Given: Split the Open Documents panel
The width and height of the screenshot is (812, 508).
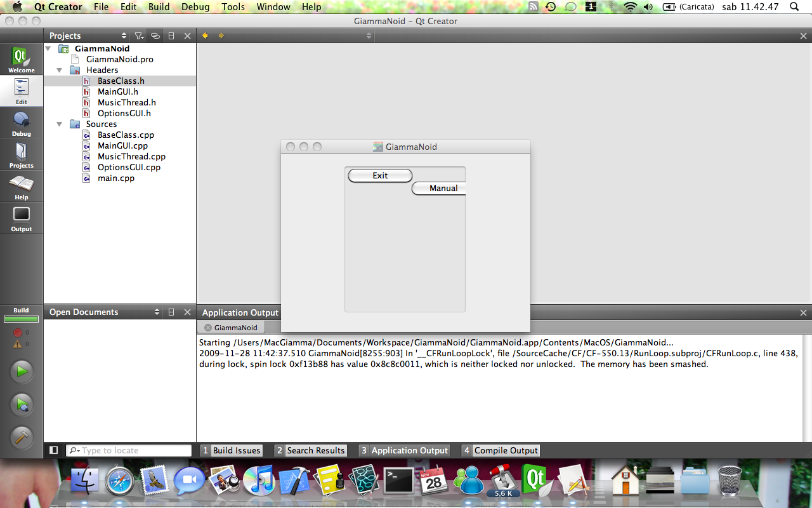Looking at the screenshot, I should (x=171, y=312).
